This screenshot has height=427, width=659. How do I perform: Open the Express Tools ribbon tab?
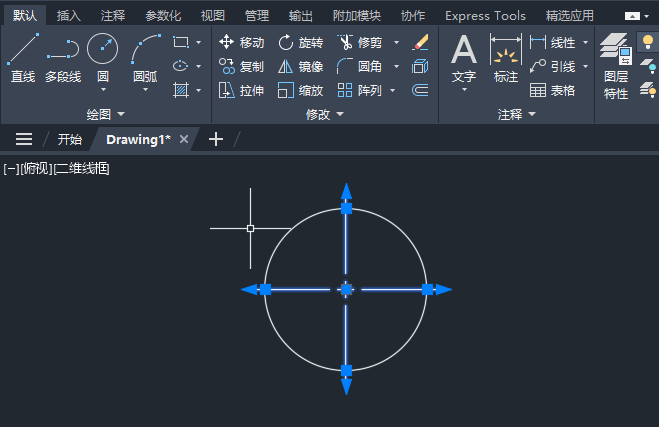pyautogui.click(x=485, y=16)
